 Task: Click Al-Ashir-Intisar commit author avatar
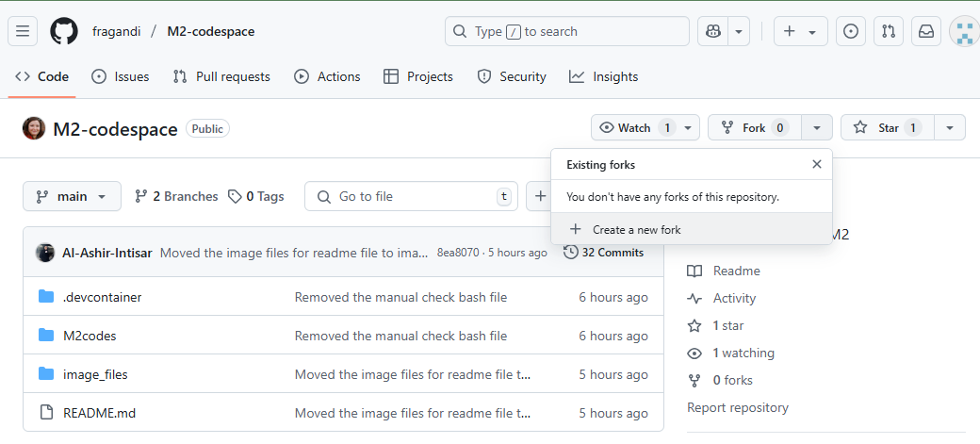pyautogui.click(x=45, y=253)
